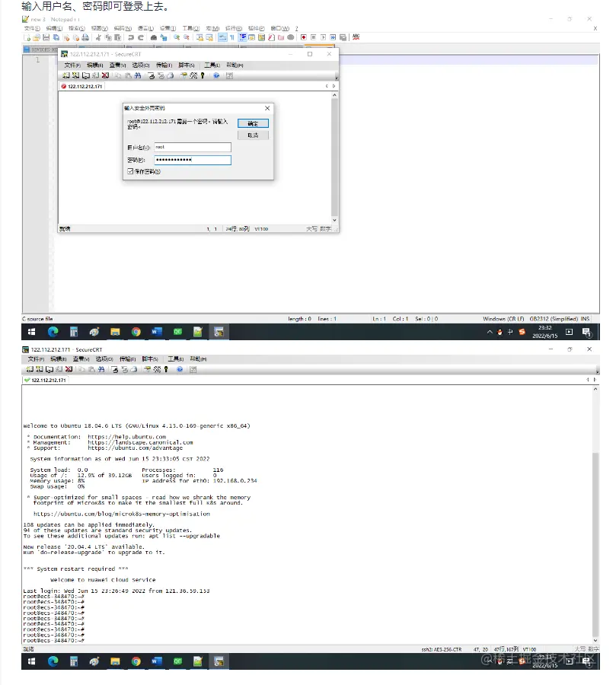Click Chrome icon on the 23:33 taskbar
616x685 pixels.
pos(136,661)
